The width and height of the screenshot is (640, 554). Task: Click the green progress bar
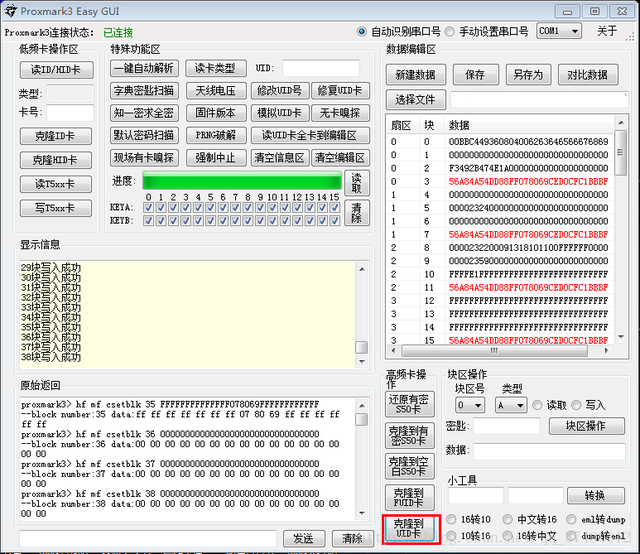241,181
